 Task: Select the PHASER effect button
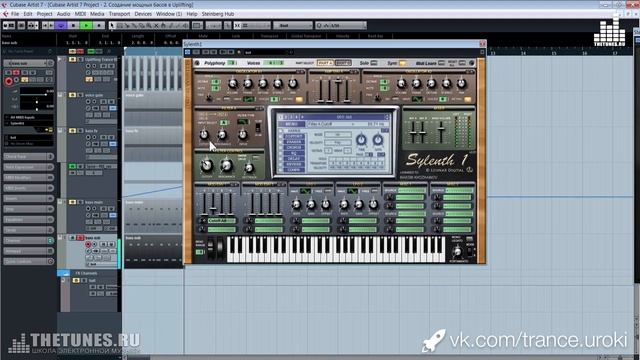point(294,142)
